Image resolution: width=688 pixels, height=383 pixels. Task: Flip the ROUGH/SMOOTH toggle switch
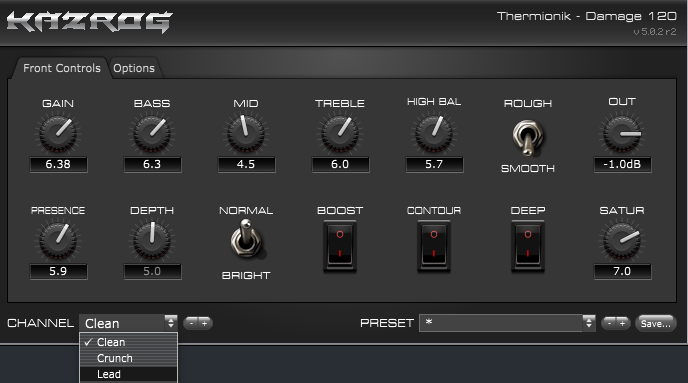pos(527,138)
